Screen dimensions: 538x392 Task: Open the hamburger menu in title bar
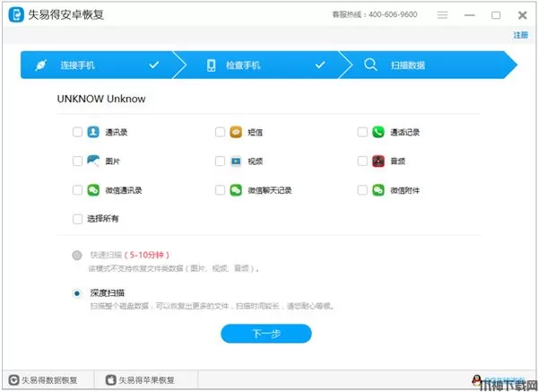pos(442,15)
